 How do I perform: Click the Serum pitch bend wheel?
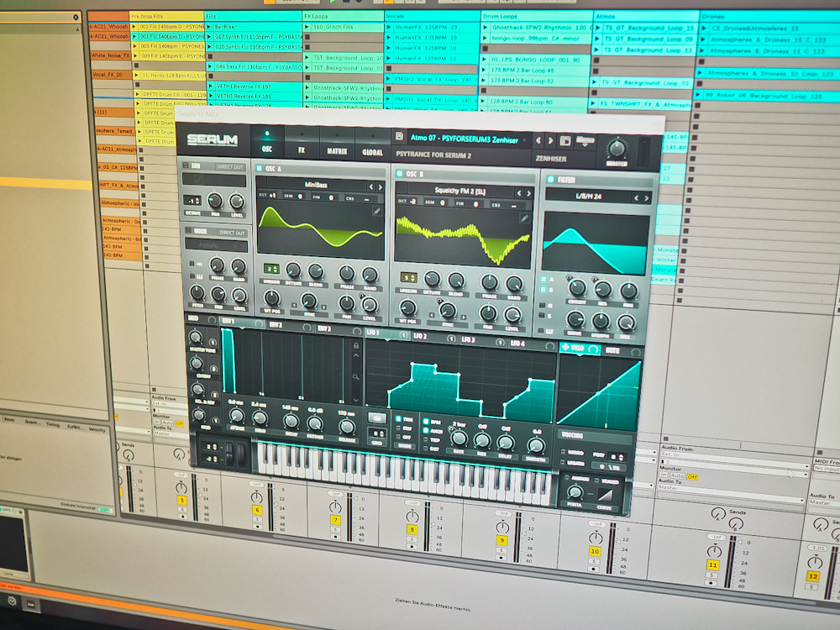(x=231, y=453)
